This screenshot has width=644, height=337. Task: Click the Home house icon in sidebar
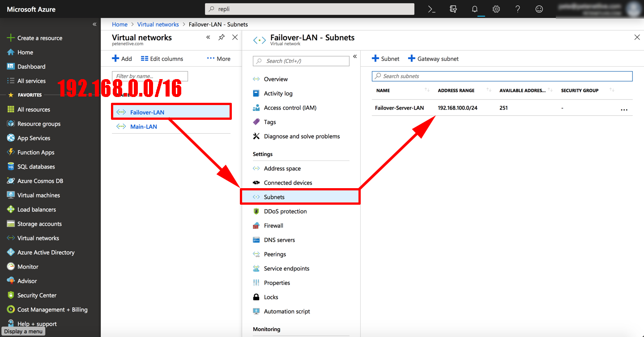(x=11, y=52)
